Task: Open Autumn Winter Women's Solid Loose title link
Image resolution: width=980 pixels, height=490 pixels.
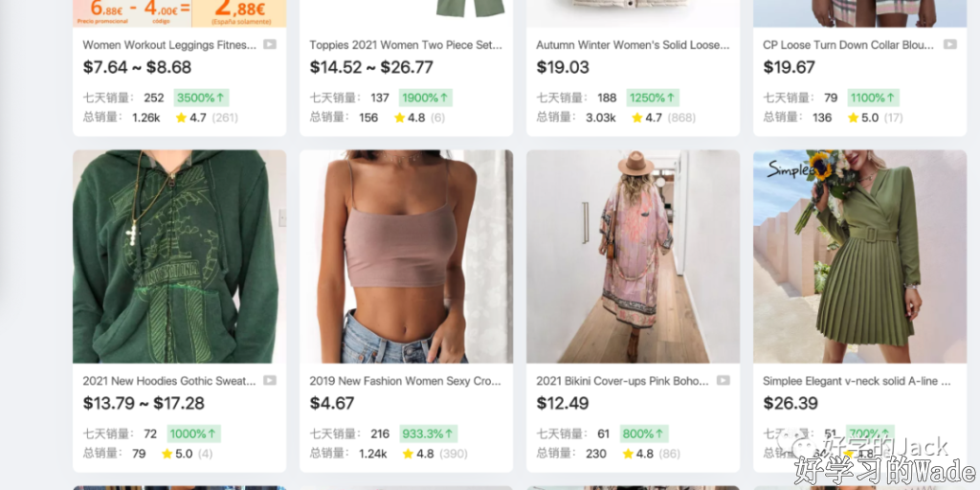Action: (x=633, y=45)
